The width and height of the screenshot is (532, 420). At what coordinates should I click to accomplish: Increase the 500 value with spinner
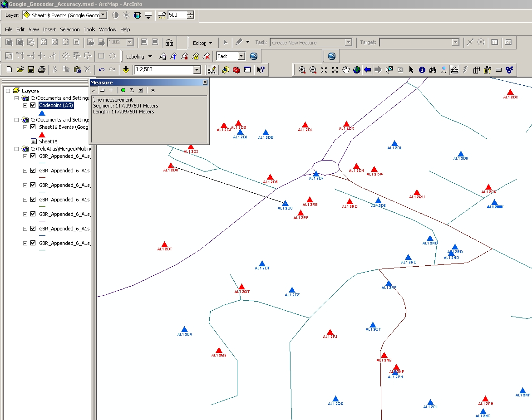(x=190, y=13)
